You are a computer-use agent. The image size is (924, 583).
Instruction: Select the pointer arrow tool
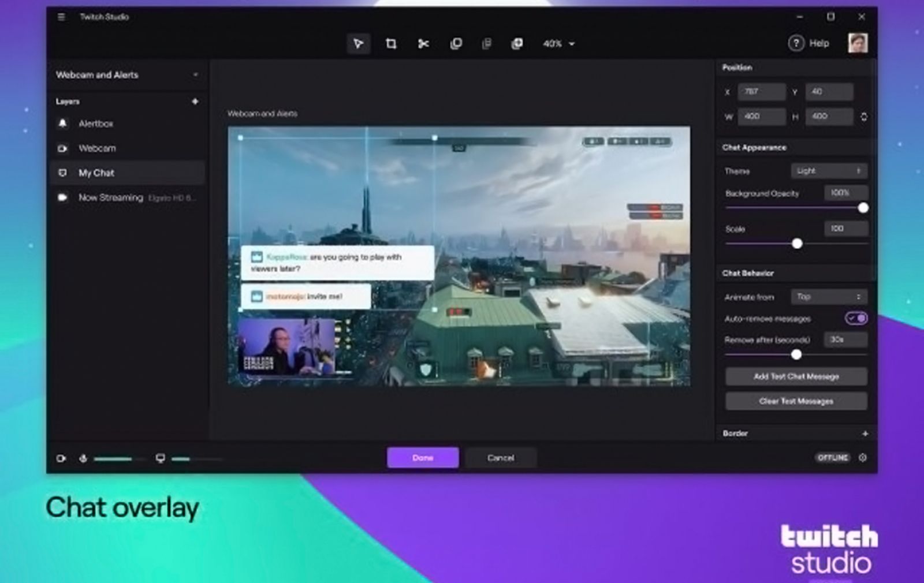click(358, 44)
